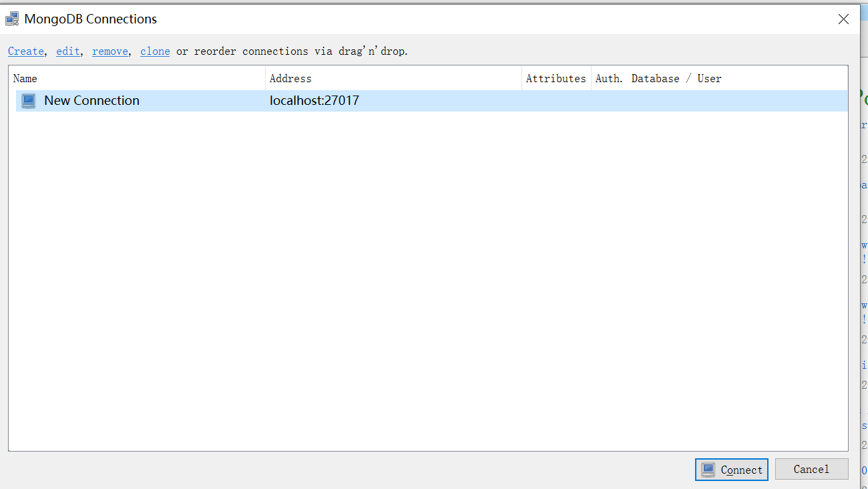Image resolution: width=868 pixels, height=489 pixels.
Task: Click the remove connection link
Action: pos(110,51)
